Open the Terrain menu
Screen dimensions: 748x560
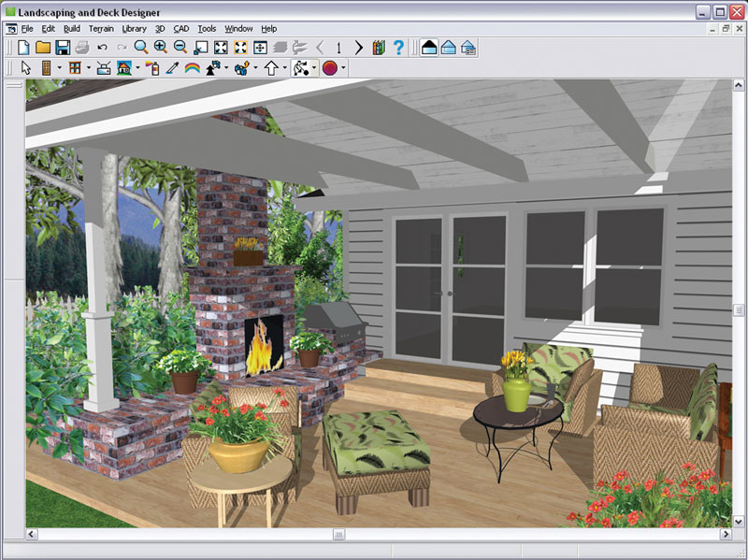click(x=101, y=28)
